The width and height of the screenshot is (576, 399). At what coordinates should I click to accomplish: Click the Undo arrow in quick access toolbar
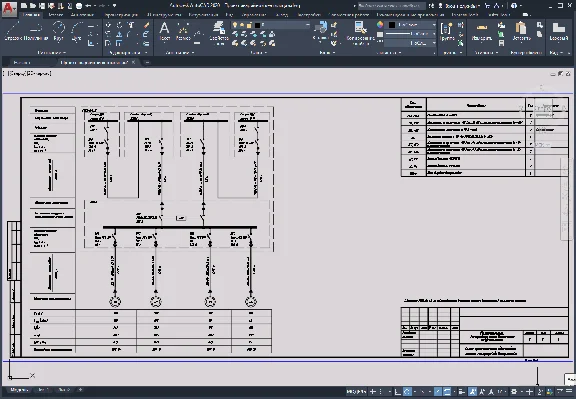click(88, 6)
